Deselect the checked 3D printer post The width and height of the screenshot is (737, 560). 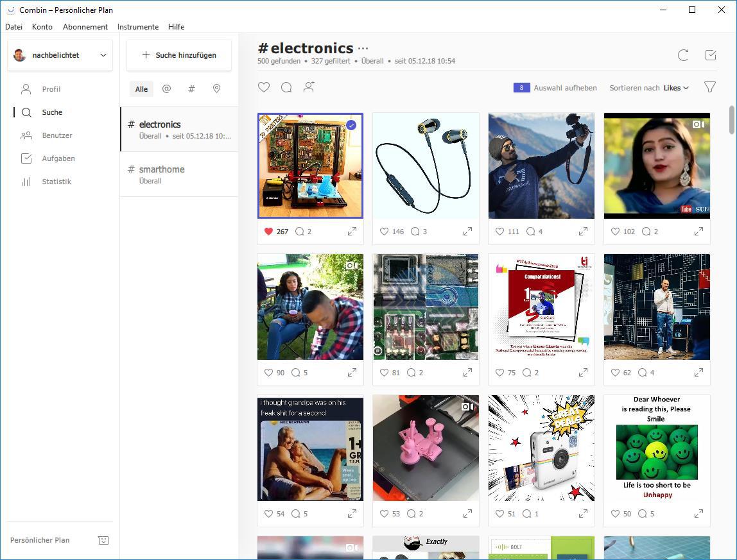tap(351, 125)
